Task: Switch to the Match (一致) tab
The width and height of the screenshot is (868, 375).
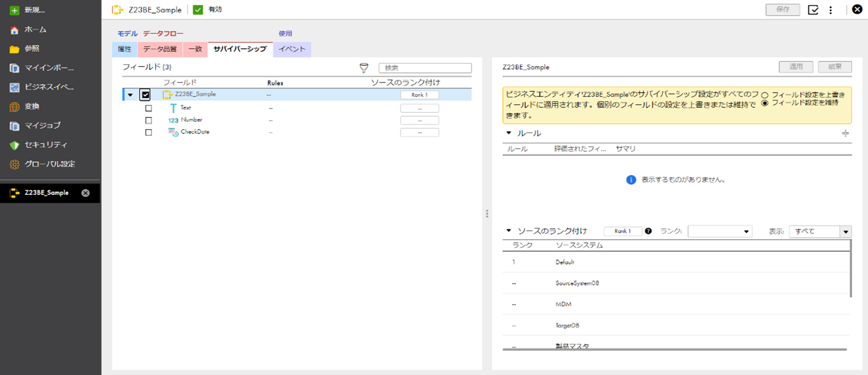Action: point(195,49)
